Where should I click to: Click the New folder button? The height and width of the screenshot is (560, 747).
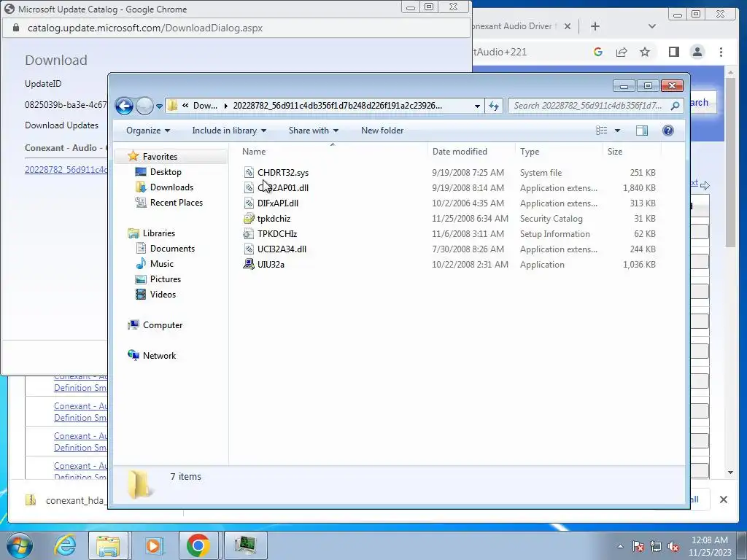point(382,131)
